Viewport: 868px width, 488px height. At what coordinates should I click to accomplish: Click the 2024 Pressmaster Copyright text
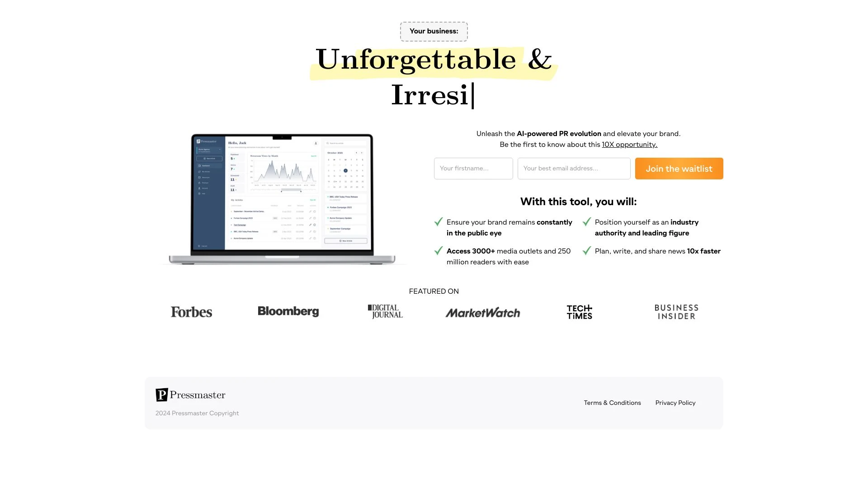click(197, 413)
